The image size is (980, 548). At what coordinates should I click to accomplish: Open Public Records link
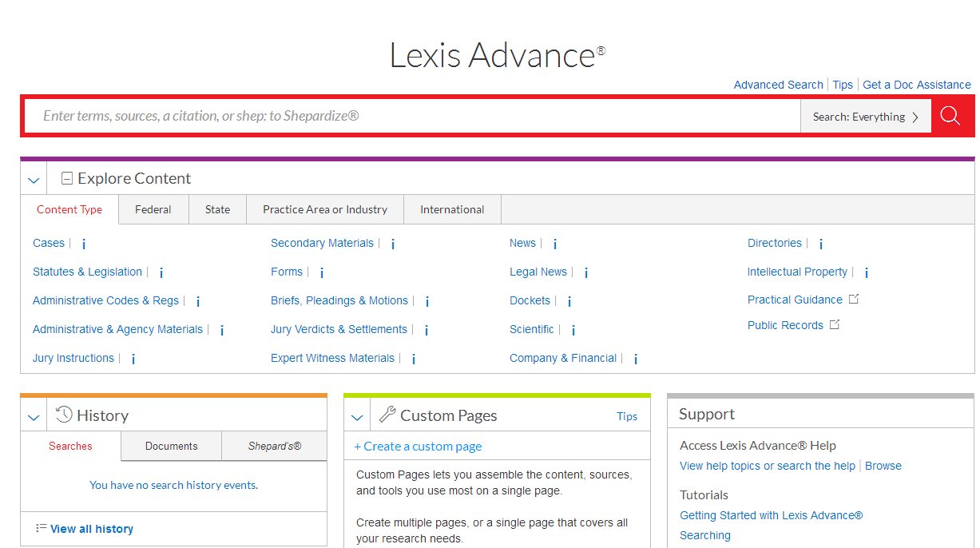[785, 325]
